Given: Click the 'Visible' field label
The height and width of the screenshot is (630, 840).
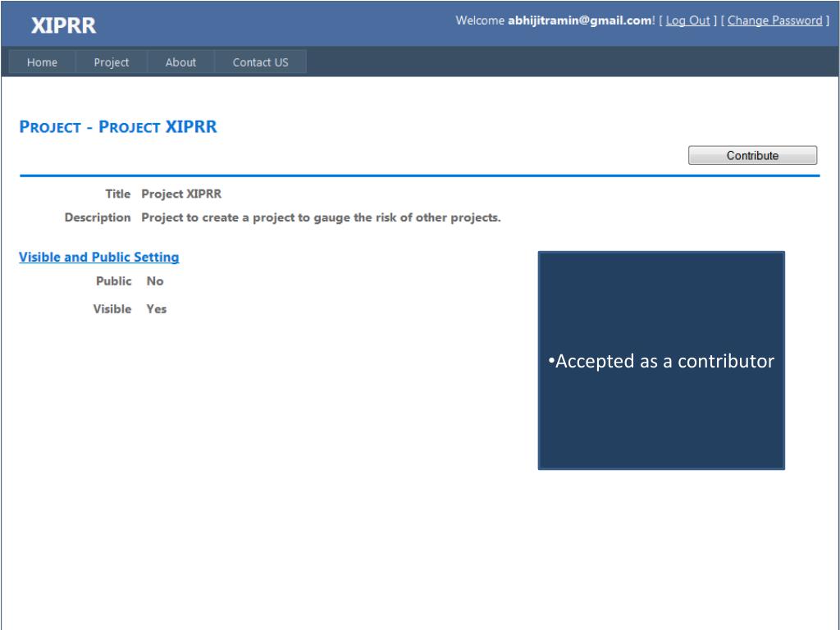Looking at the screenshot, I should click(x=112, y=309).
